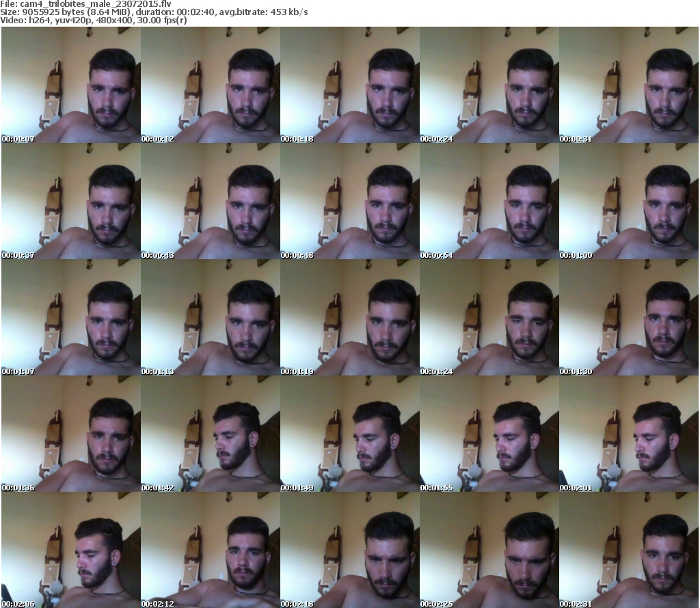
Task: Select the thumbnail labeled 00:00:37
Action: (x=70, y=201)
